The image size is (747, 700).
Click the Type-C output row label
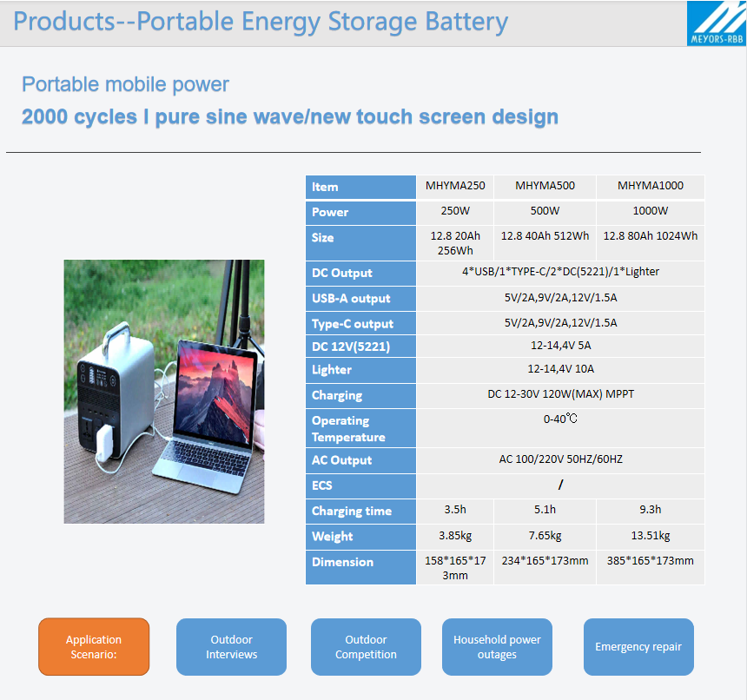[360, 324]
